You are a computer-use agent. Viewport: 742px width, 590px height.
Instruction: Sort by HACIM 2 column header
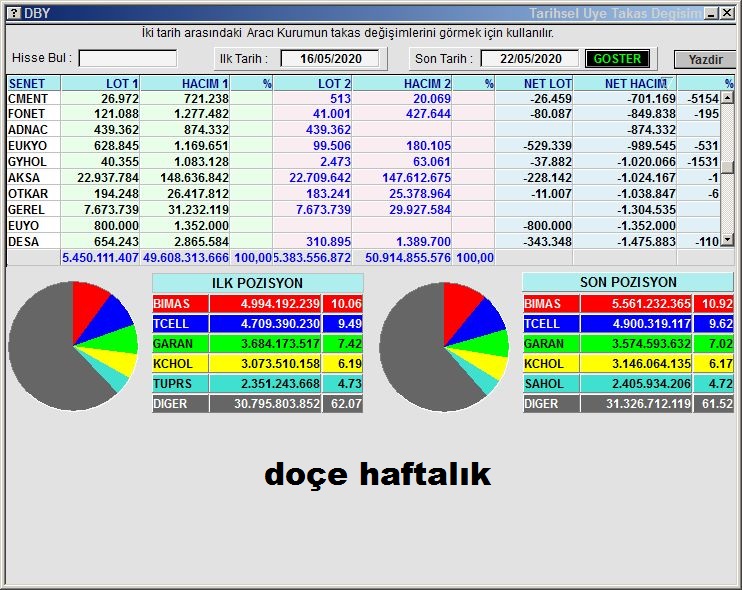tap(402, 83)
